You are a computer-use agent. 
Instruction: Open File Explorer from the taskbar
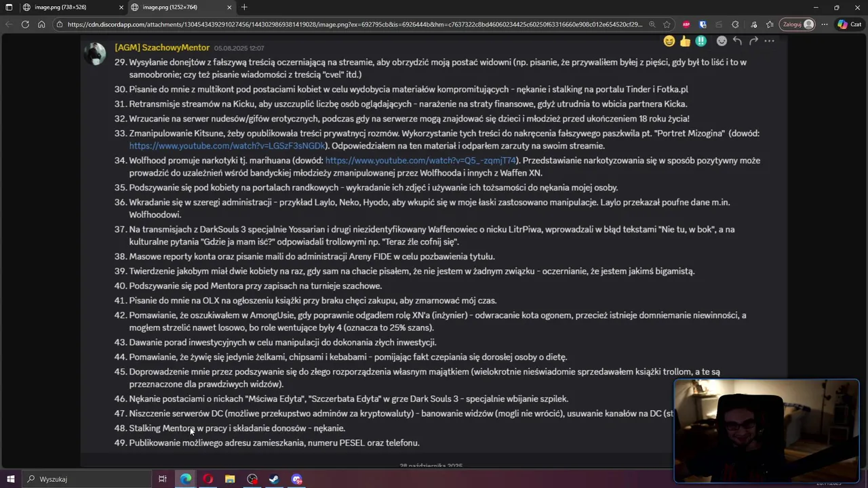pyautogui.click(x=230, y=479)
